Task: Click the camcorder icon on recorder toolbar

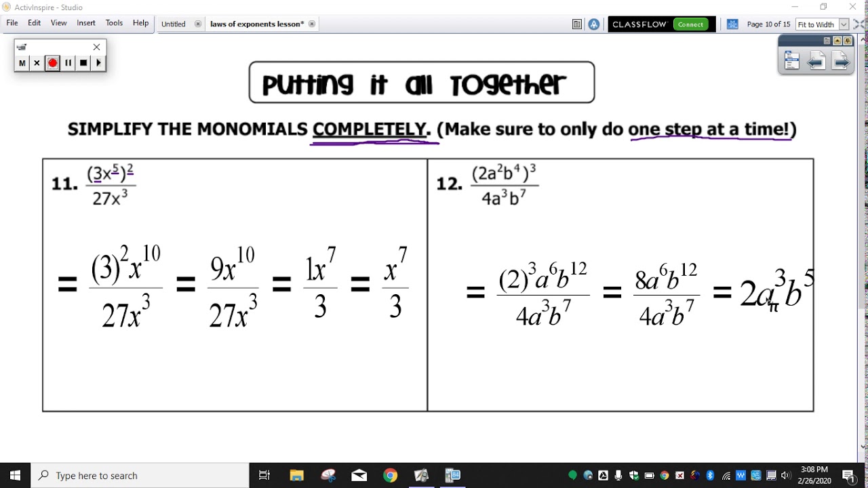Action: (22, 47)
